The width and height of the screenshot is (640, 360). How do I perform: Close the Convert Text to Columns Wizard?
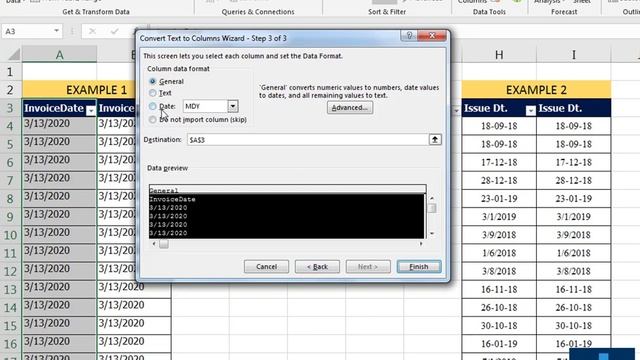(432, 36)
